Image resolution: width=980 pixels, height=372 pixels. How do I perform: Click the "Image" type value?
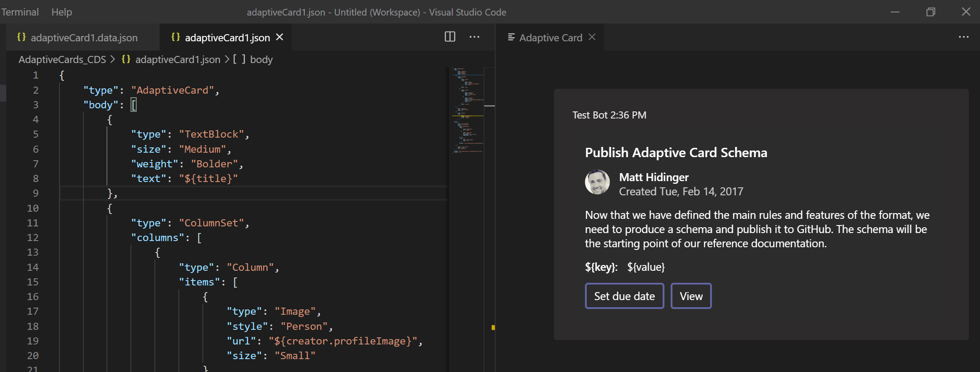pyautogui.click(x=295, y=312)
